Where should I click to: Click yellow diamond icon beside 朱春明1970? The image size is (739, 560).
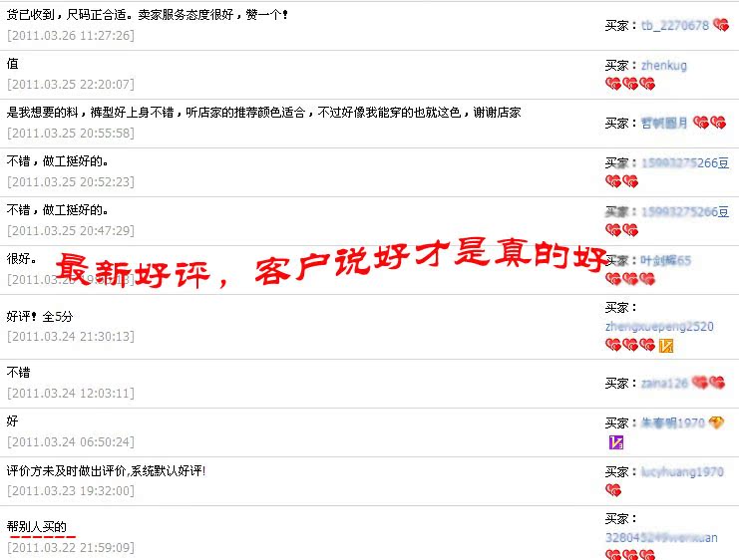click(716, 422)
